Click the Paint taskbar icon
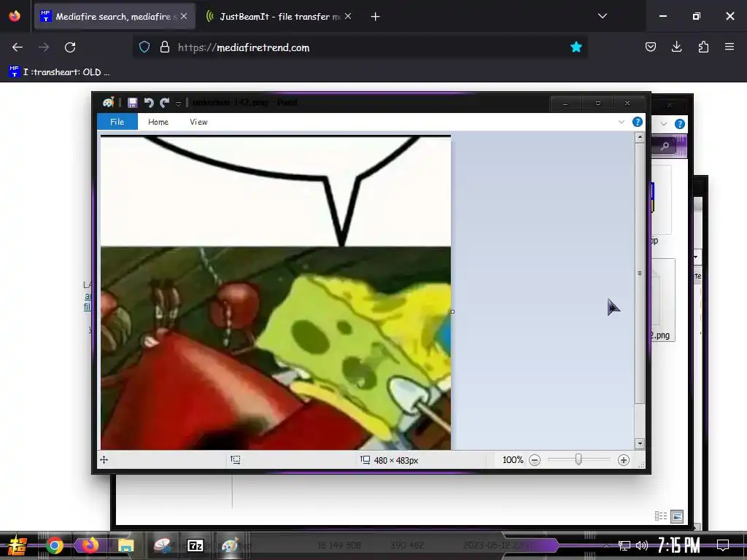This screenshot has height=560, width=747. tap(230, 545)
